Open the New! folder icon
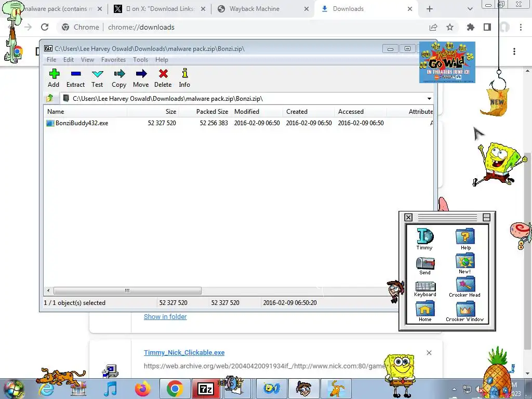This screenshot has height=399, width=532. click(465, 264)
